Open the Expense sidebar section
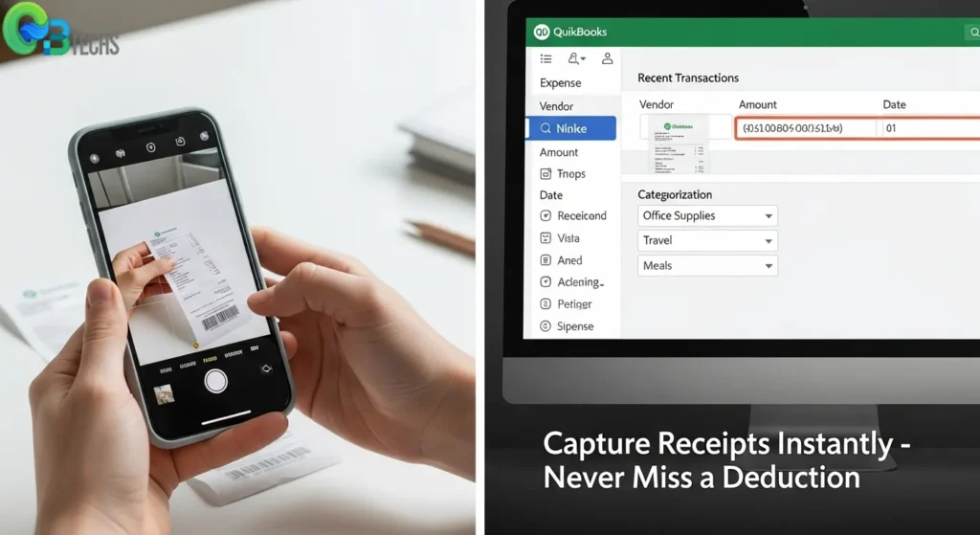Viewport: 980px width, 535px height. tap(561, 83)
